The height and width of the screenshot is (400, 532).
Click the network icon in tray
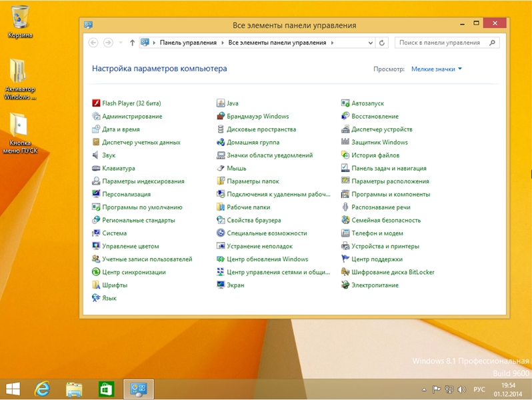click(x=449, y=389)
